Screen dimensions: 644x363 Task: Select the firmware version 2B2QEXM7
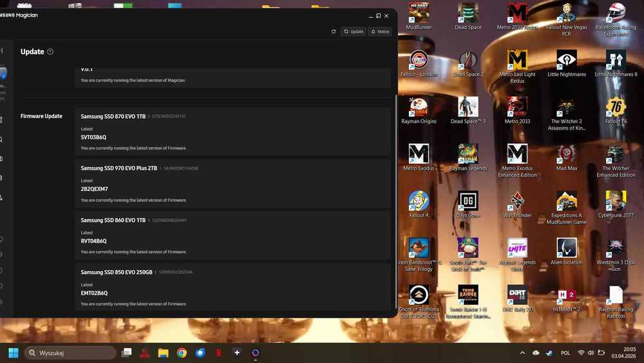(95, 189)
